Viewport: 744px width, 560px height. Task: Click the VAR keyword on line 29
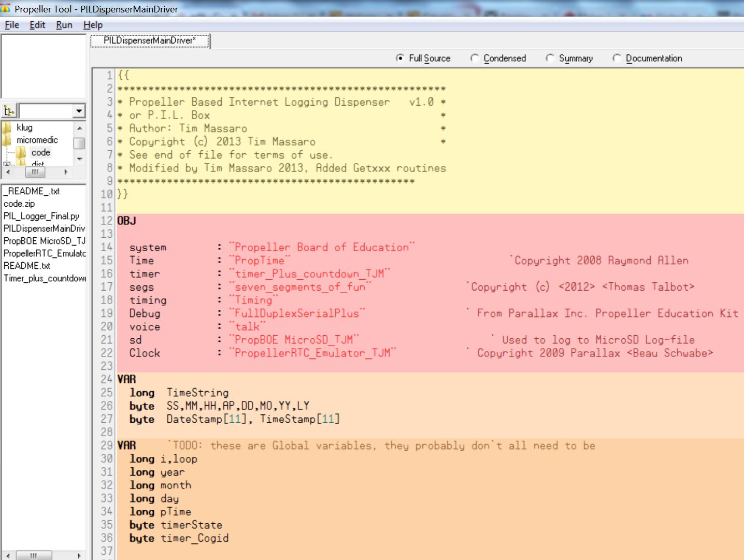(x=127, y=446)
